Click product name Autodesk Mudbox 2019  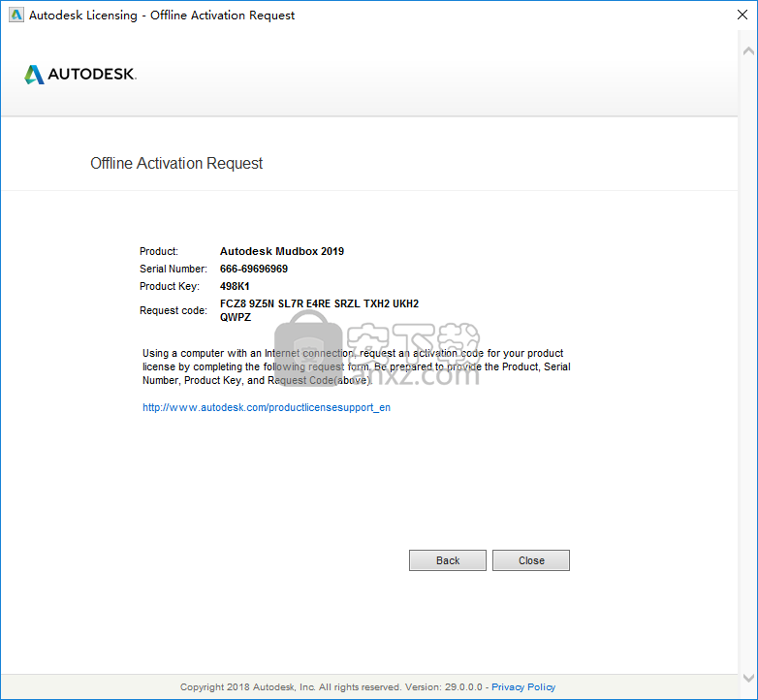282,251
